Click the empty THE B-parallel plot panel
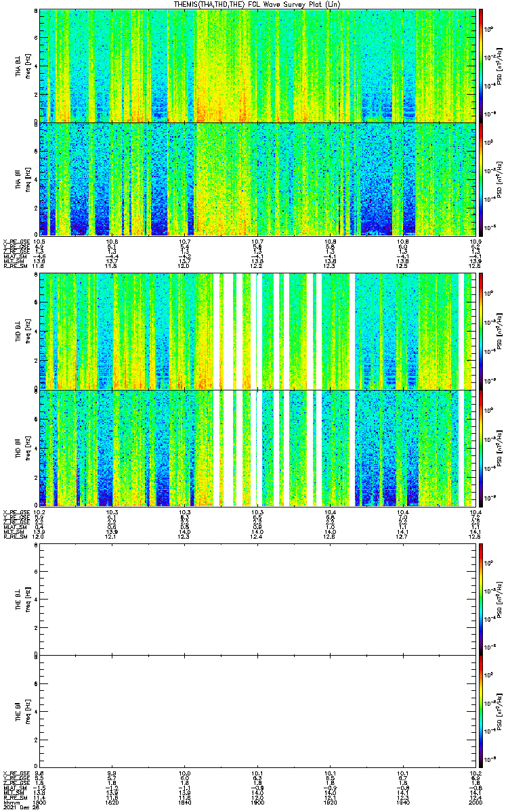 pyautogui.click(x=257, y=711)
